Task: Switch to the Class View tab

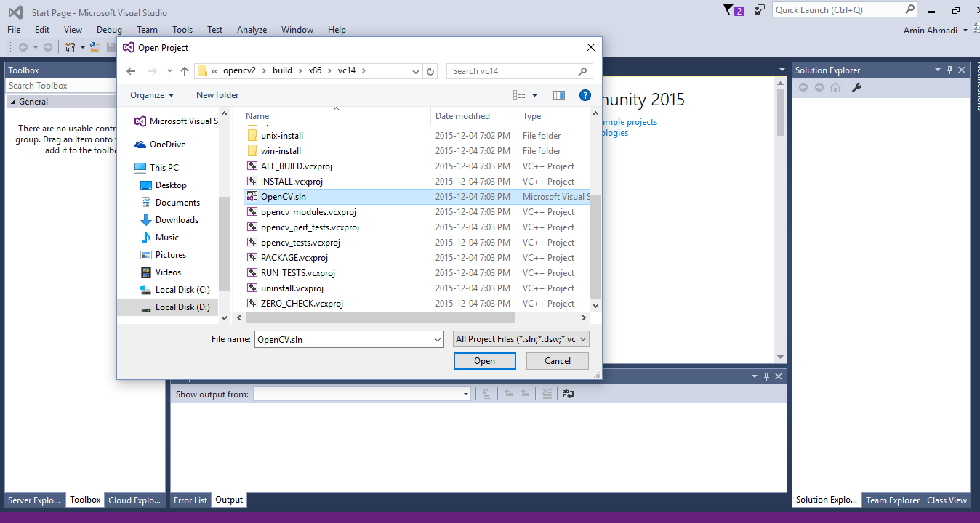Action: pos(947,500)
